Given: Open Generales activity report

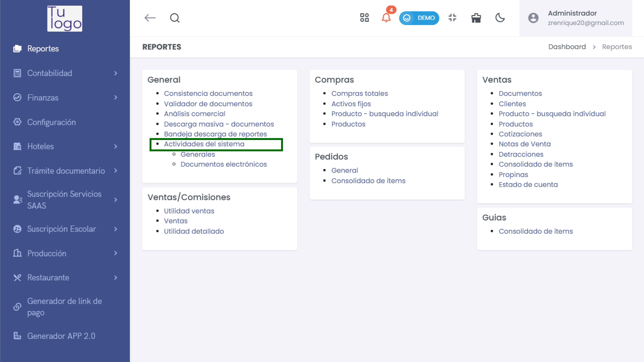Looking at the screenshot, I should (x=198, y=154).
